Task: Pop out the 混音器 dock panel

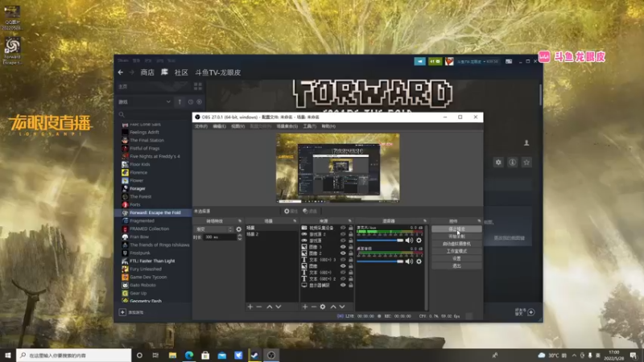Action: pyautogui.click(x=425, y=220)
